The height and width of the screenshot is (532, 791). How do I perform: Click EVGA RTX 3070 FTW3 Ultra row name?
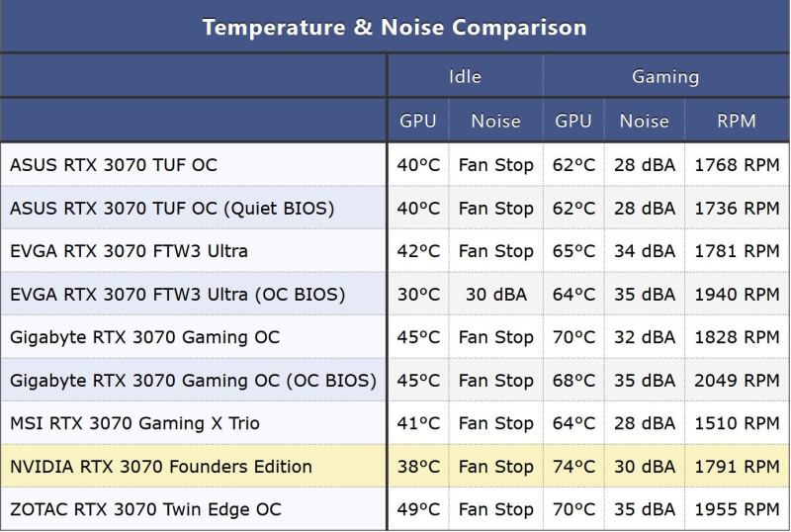click(129, 251)
